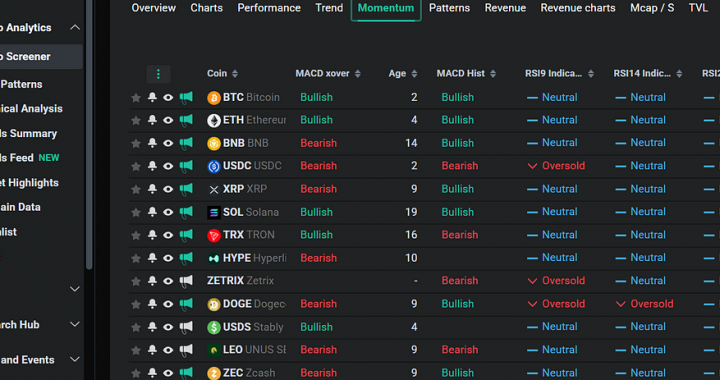This screenshot has width=720, height=380.
Task: Click bell icon in USDC row
Action: [152, 166]
